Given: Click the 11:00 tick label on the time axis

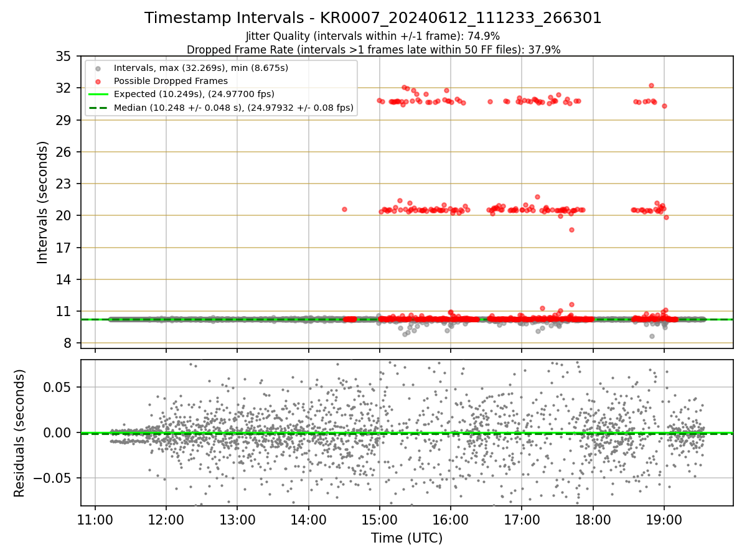Looking at the screenshot, I should tap(95, 520).
